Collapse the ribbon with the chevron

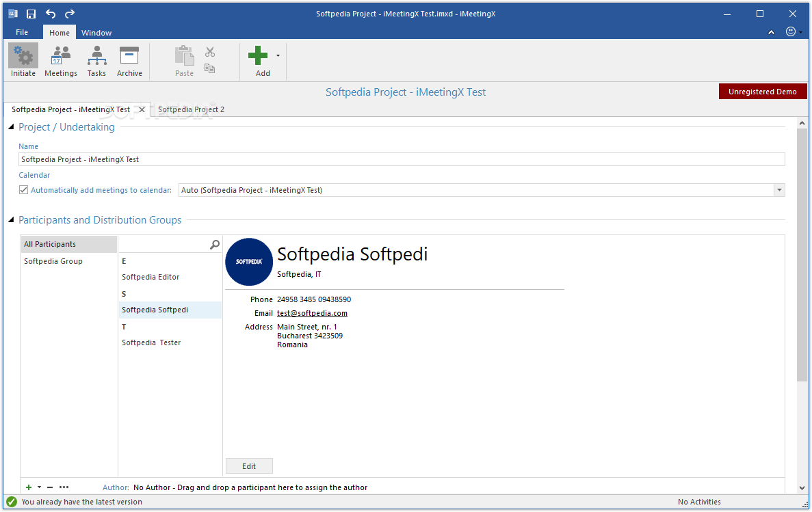click(771, 32)
